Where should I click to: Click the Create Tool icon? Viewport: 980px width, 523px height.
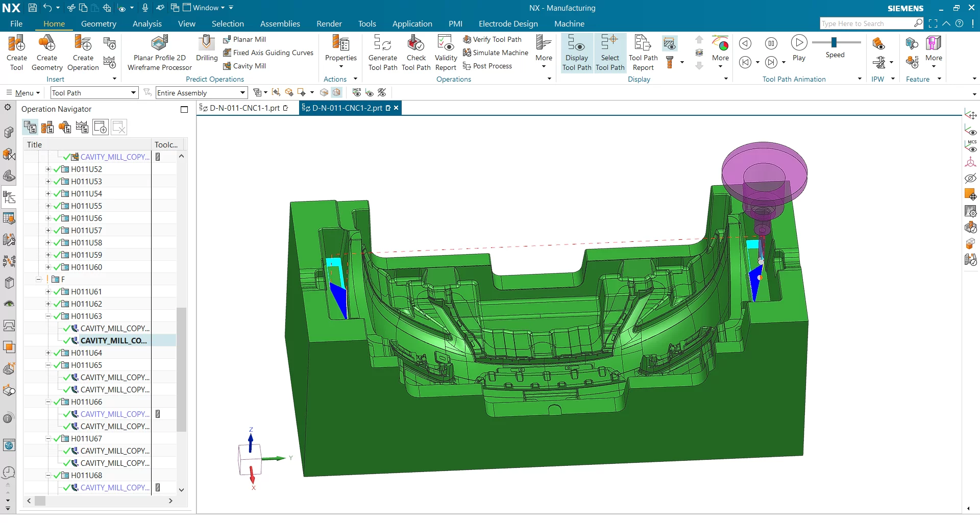[x=17, y=53]
